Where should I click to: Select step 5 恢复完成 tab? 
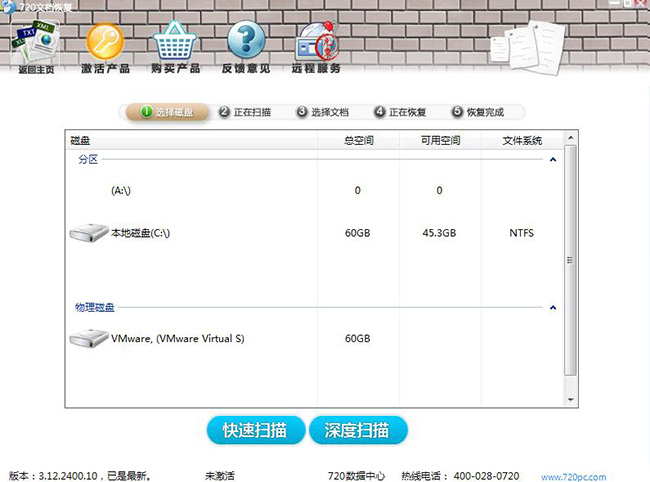point(478,112)
